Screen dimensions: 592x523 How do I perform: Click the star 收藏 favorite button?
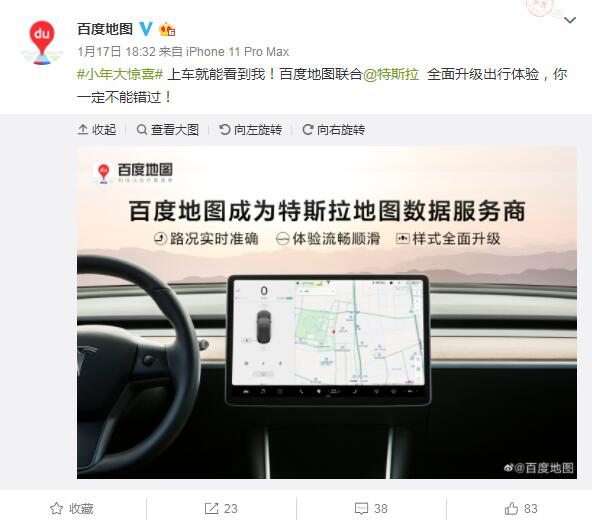click(72, 509)
